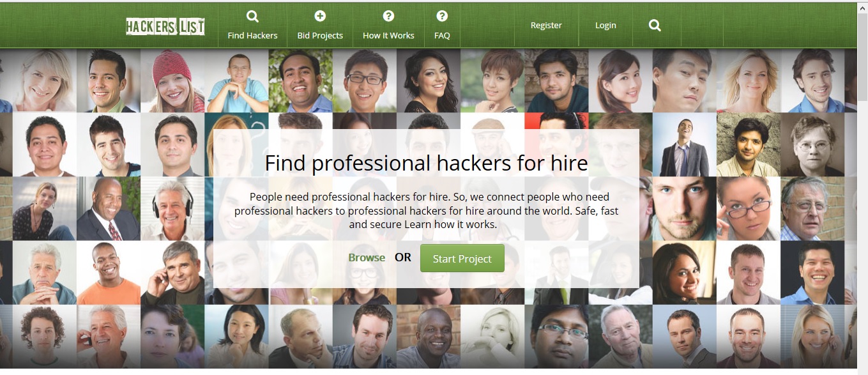Open the How It Works page
The height and width of the screenshot is (375, 868).
(388, 36)
